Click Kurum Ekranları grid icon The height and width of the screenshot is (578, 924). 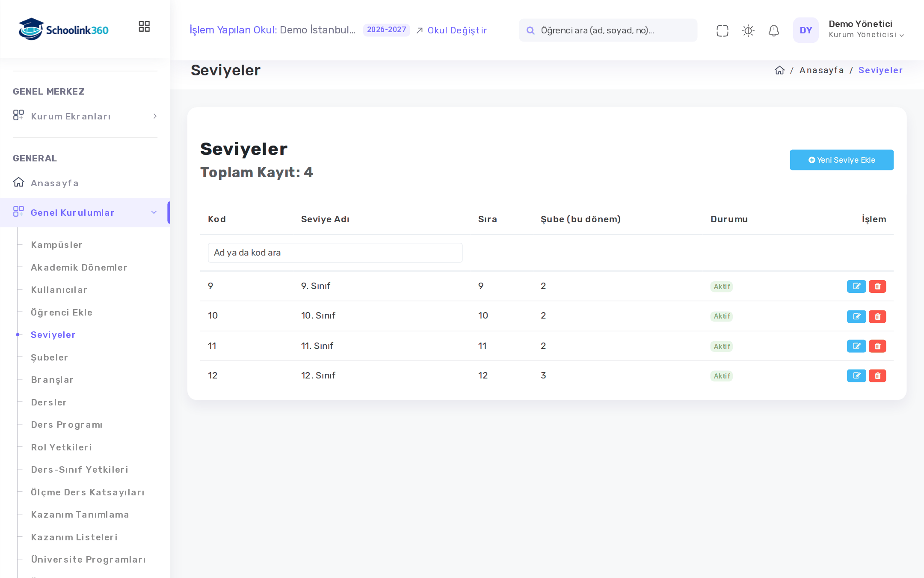(x=18, y=115)
